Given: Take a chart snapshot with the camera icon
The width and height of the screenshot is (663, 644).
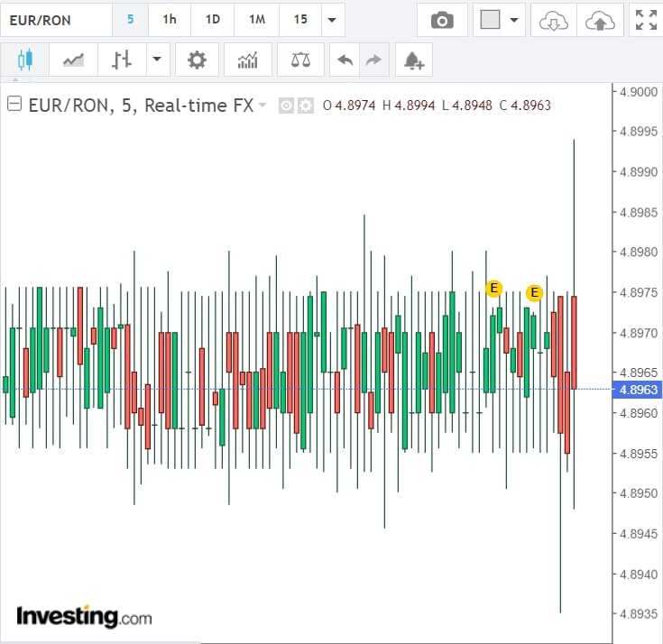Looking at the screenshot, I should click(x=442, y=20).
